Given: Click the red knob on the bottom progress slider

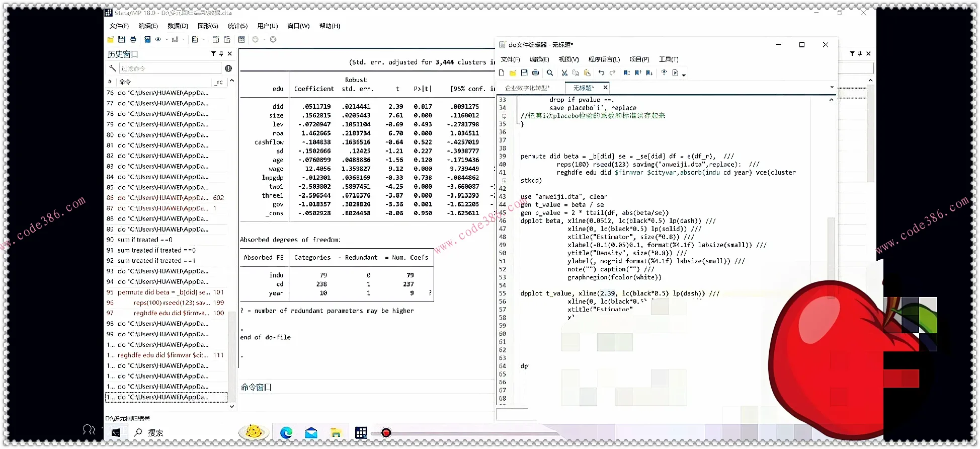Looking at the screenshot, I should (x=386, y=432).
